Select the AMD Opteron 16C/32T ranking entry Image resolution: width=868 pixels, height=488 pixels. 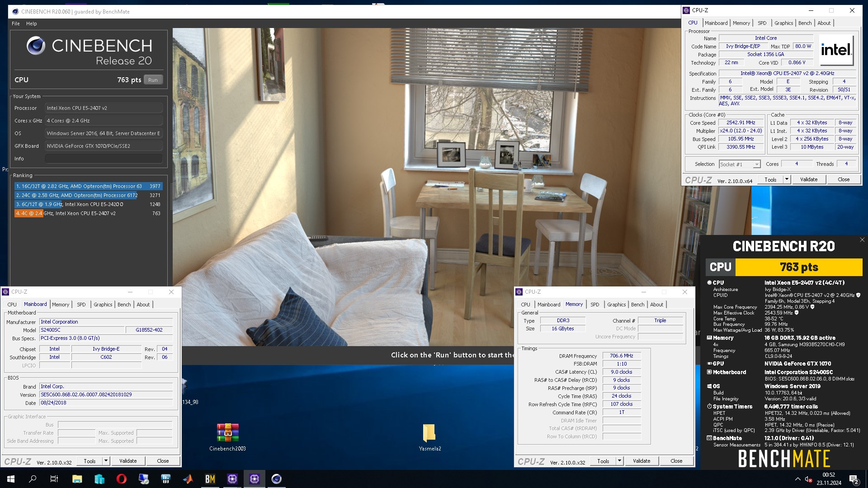(x=88, y=186)
